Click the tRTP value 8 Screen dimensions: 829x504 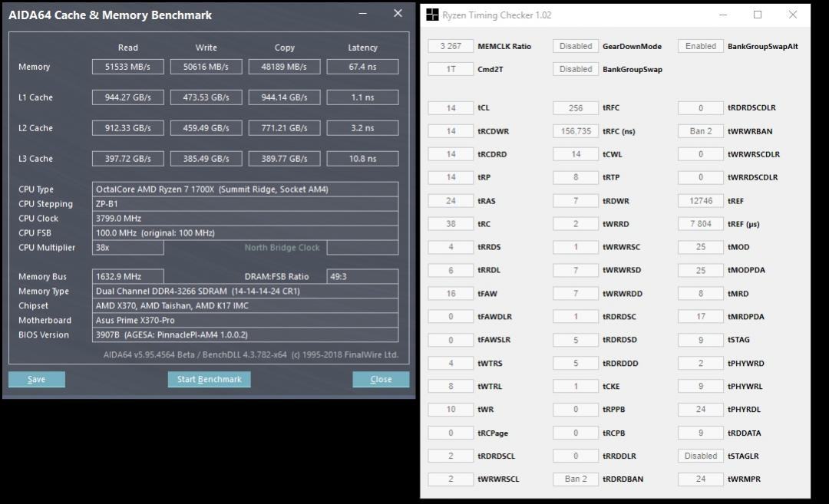pyautogui.click(x=576, y=177)
